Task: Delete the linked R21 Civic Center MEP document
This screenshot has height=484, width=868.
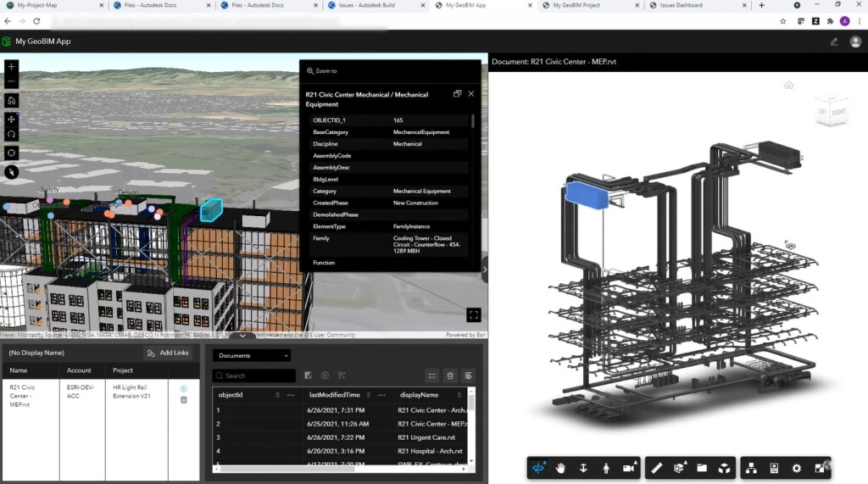Action: click(184, 400)
